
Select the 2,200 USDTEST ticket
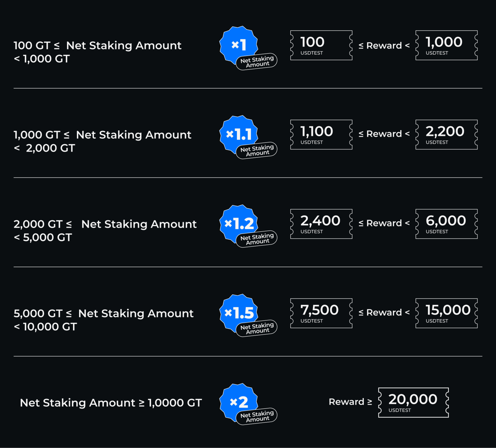tap(446, 135)
